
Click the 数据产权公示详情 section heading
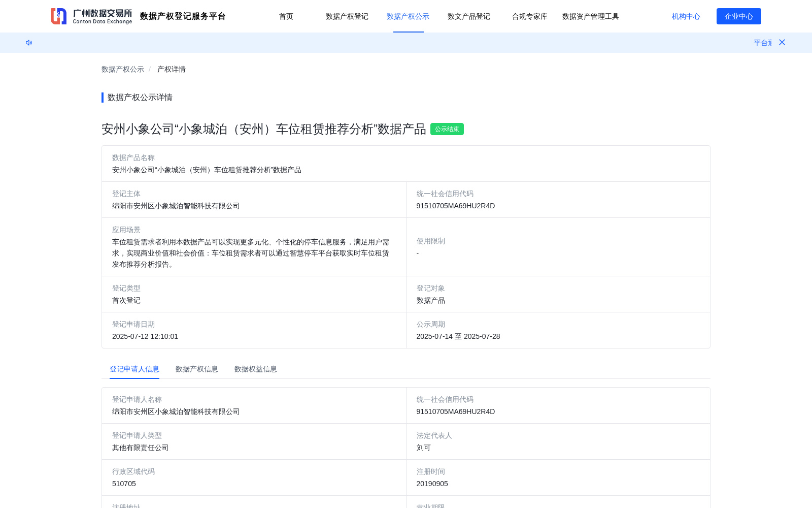click(140, 98)
